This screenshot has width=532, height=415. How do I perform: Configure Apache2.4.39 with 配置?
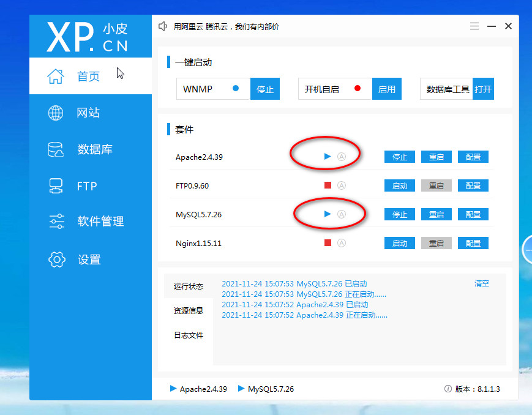[473, 157]
